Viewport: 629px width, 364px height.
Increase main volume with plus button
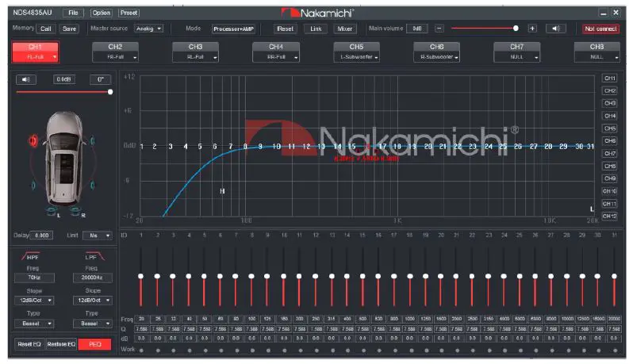tap(532, 29)
